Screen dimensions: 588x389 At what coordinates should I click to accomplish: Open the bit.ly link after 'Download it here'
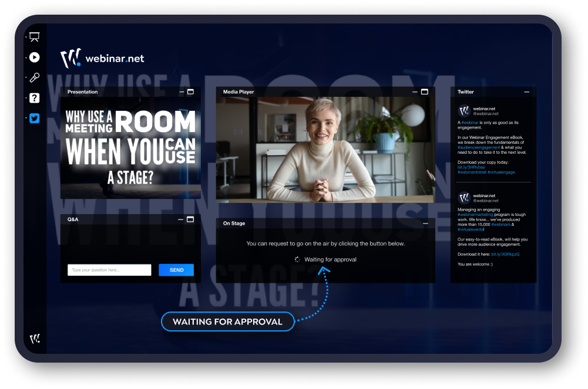506,254
